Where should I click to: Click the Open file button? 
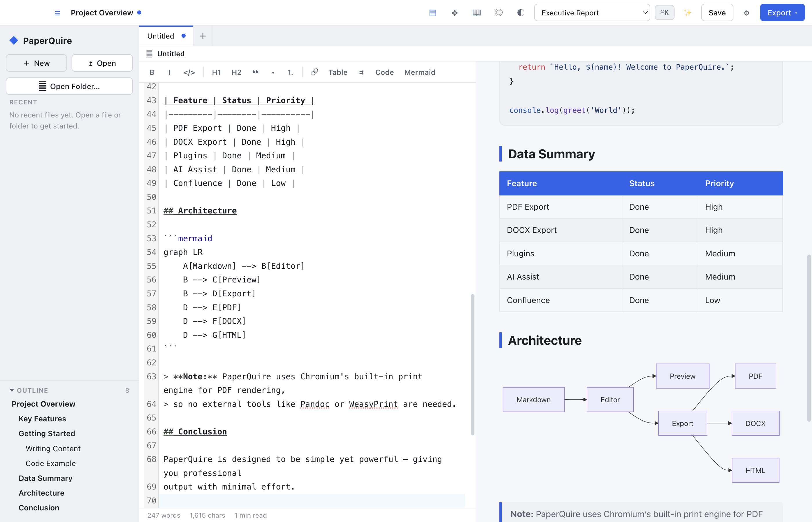pos(102,63)
